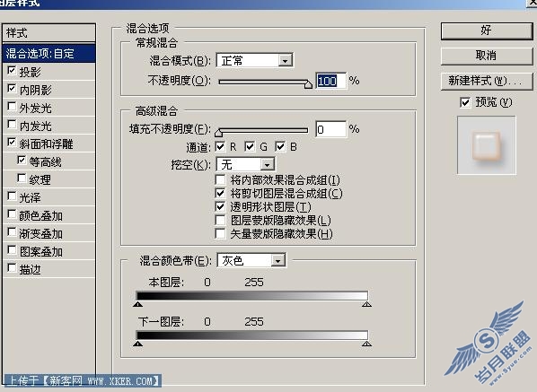Toggle the B channel checkbox
The width and height of the screenshot is (537, 392).
[280, 147]
